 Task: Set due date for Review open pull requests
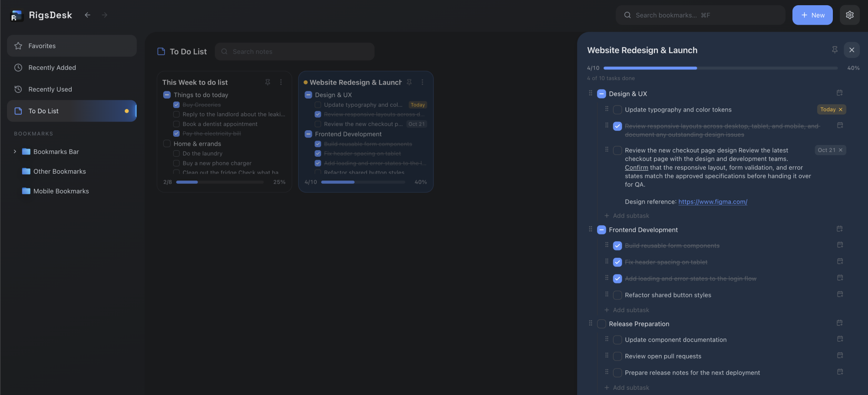(840, 355)
